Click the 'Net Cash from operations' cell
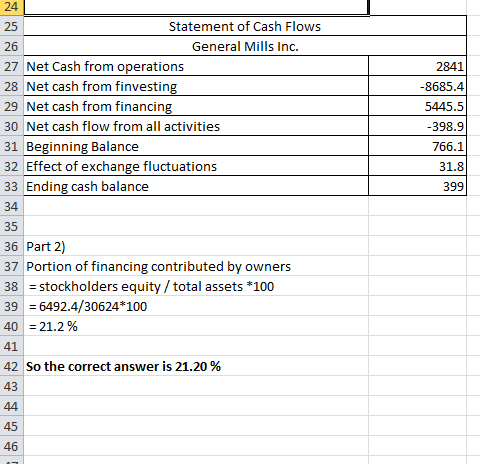Screen dimensions: 480x464 pos(196,66)
